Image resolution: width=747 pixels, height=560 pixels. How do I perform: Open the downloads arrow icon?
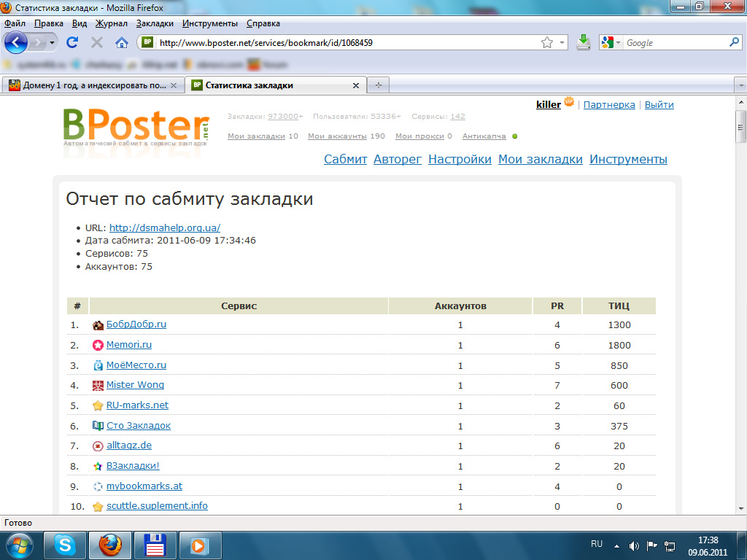pyautogui.click(x=583, y=43)
